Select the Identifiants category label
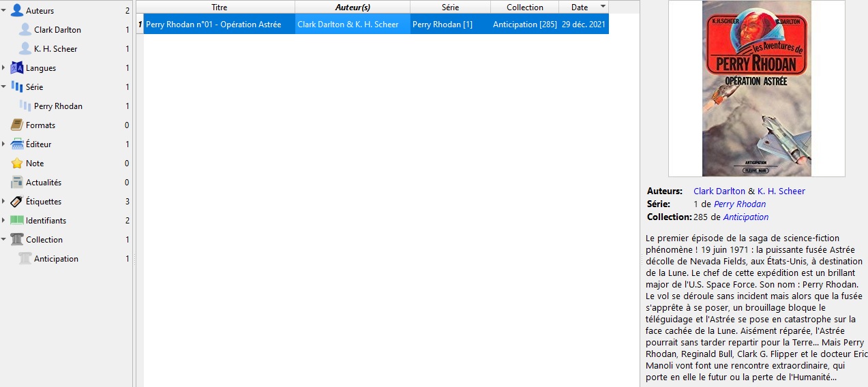Screen dimensions: 868x387 click(x=46, y=220)
